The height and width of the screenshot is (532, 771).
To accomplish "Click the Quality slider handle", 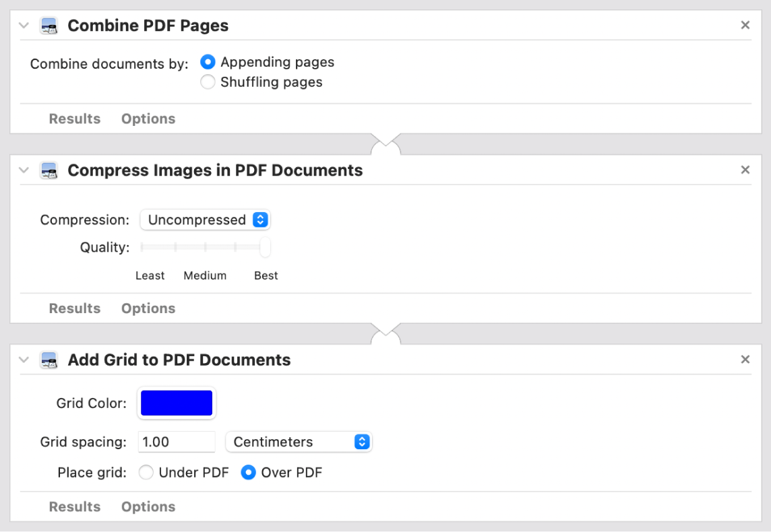I will point(264,247).
